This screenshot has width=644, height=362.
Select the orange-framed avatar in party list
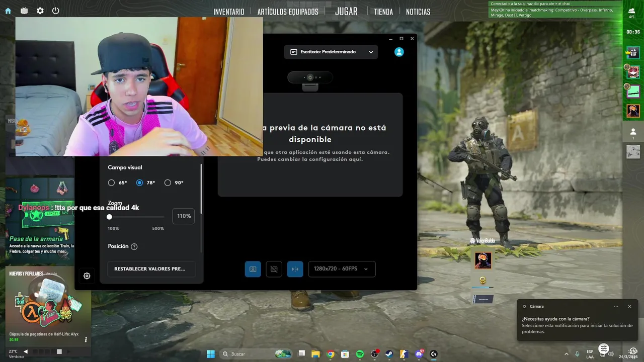click(633, 111)
